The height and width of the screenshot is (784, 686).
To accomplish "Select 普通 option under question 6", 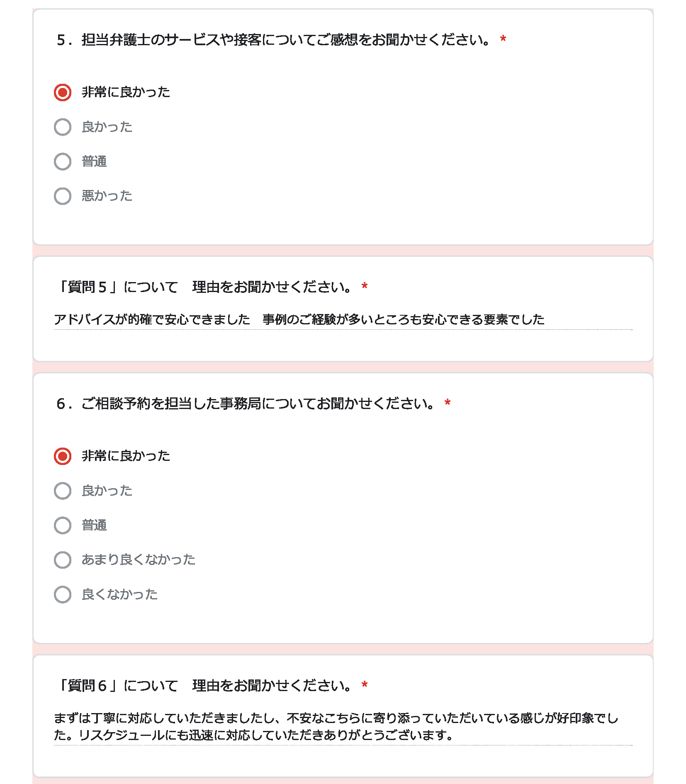I will coord(63,525).
